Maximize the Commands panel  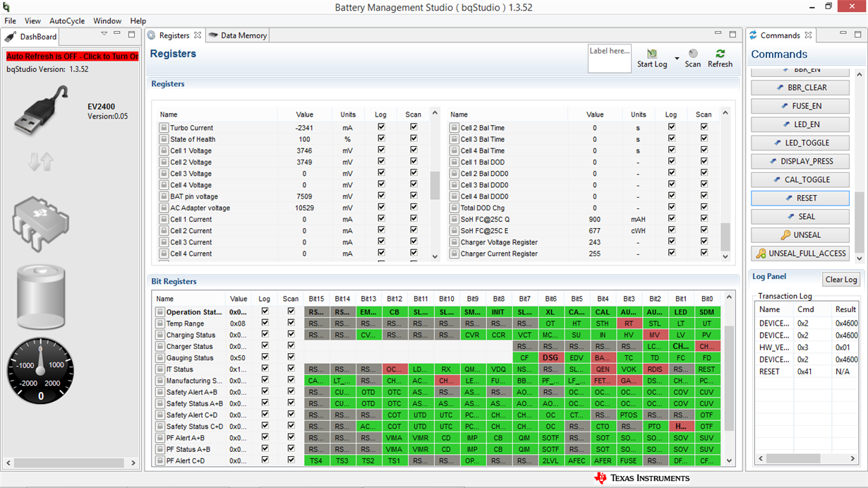858,34
